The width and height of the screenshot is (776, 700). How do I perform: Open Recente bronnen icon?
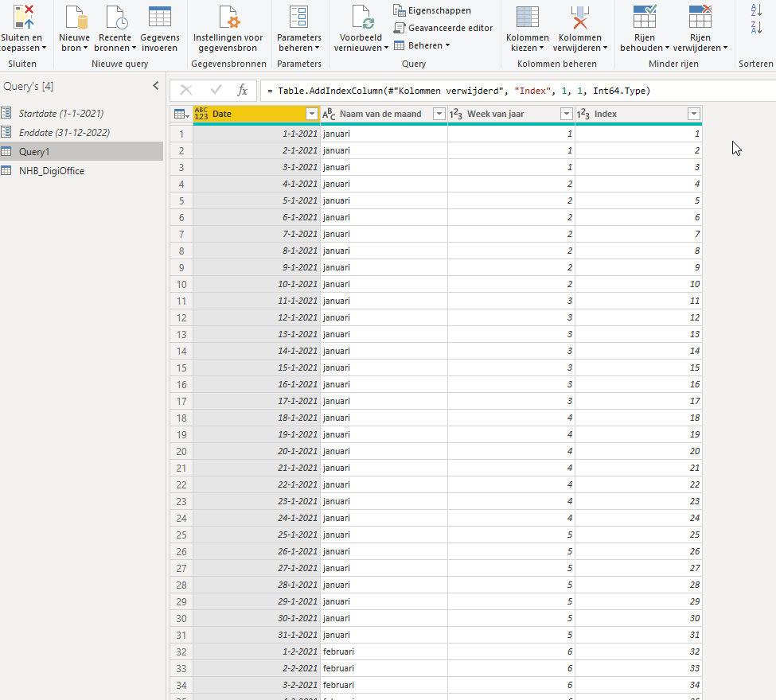[x=117, y=17]
